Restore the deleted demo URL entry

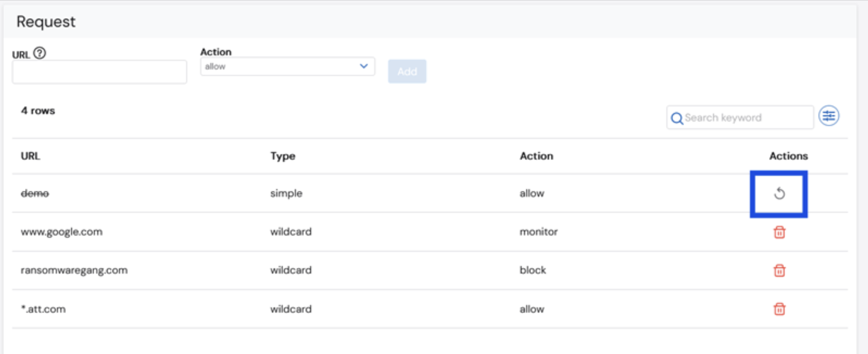(779, 193)
